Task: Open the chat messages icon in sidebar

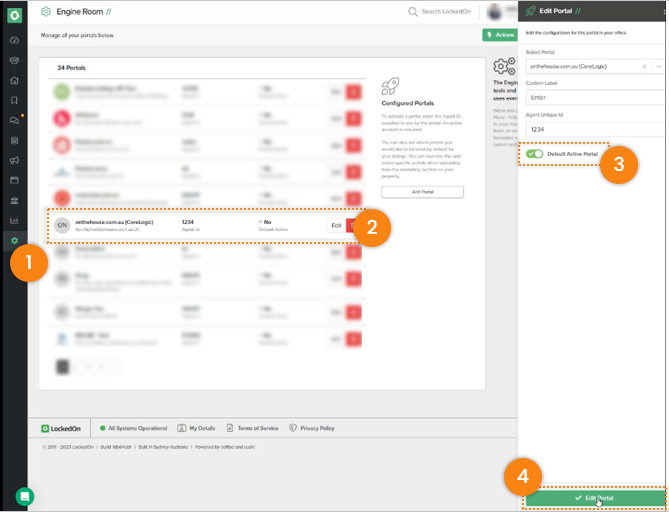Action: point(14,120)
